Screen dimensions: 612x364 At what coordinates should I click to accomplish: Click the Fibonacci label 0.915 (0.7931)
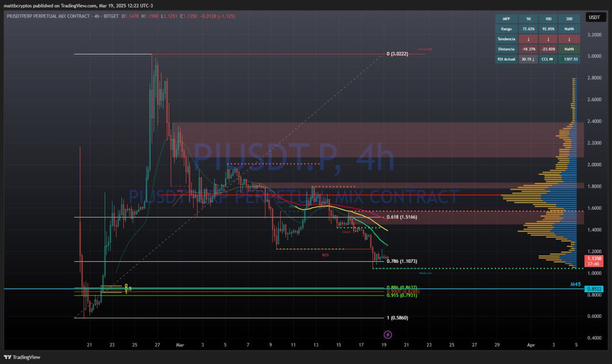click(402, 295)
